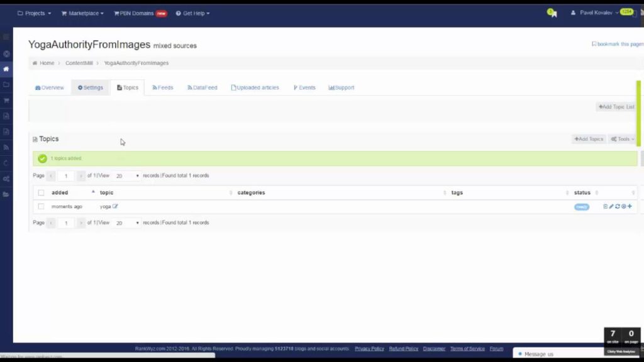Toggle the select-all checkbox in table header
The height and width of the screenshot is (362, 644).
coord(41,192)
